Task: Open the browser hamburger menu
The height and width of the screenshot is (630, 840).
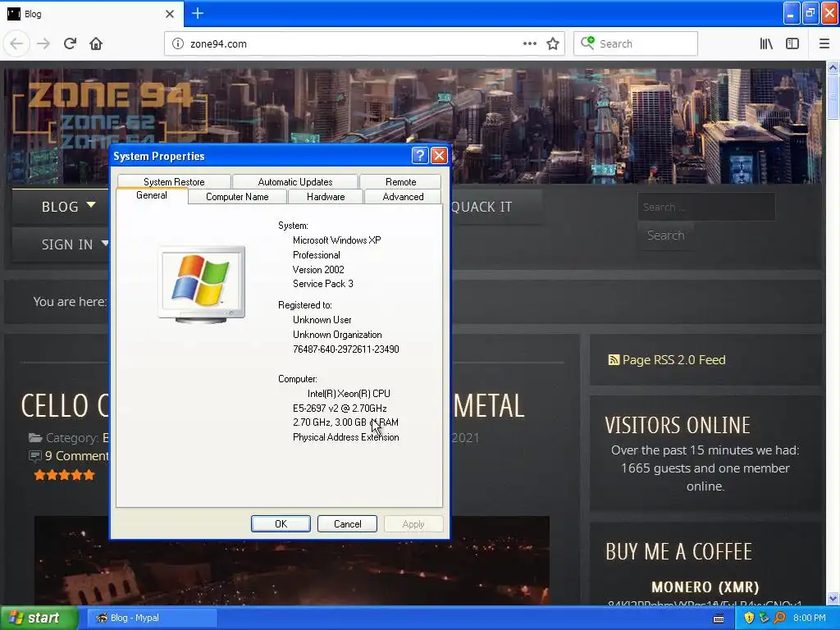Action: (824, 44)
